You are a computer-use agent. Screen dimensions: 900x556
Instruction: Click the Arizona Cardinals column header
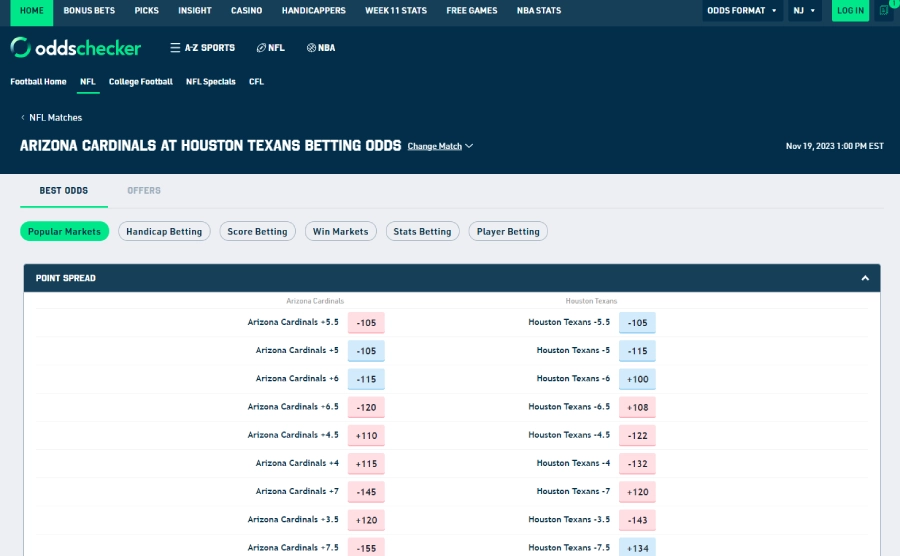[x=315, y=301]
